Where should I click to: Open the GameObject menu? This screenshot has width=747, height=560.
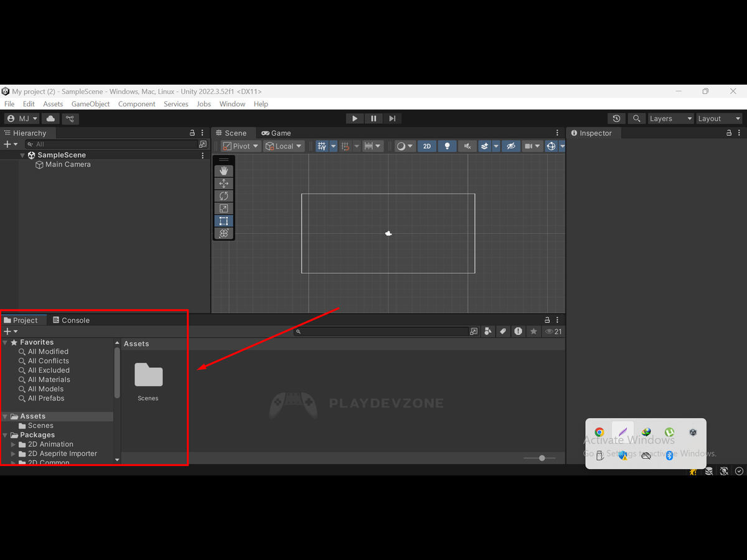(x=90, y=104)
